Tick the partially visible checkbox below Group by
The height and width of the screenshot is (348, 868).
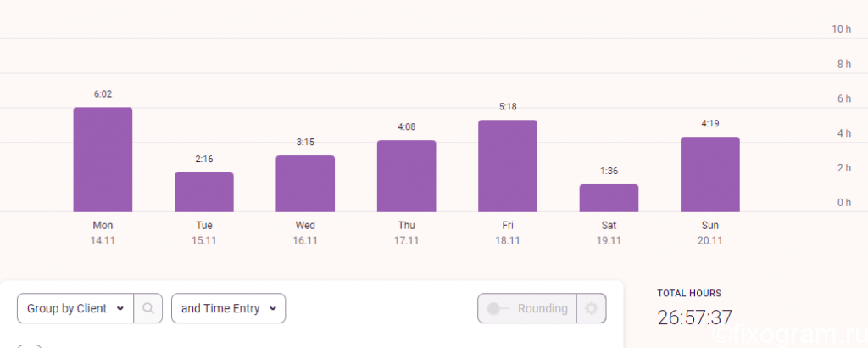coord(30,346)
